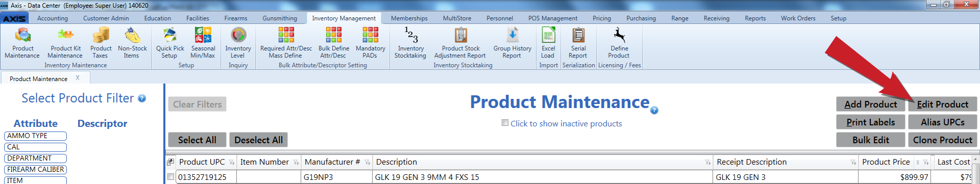Open Mandatory PADs tool
The image size is (980, 184).
coord(370,43)
